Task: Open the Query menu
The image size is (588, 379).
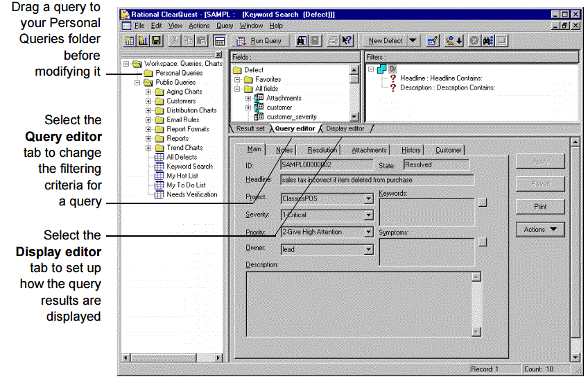Action: [225, 26]
